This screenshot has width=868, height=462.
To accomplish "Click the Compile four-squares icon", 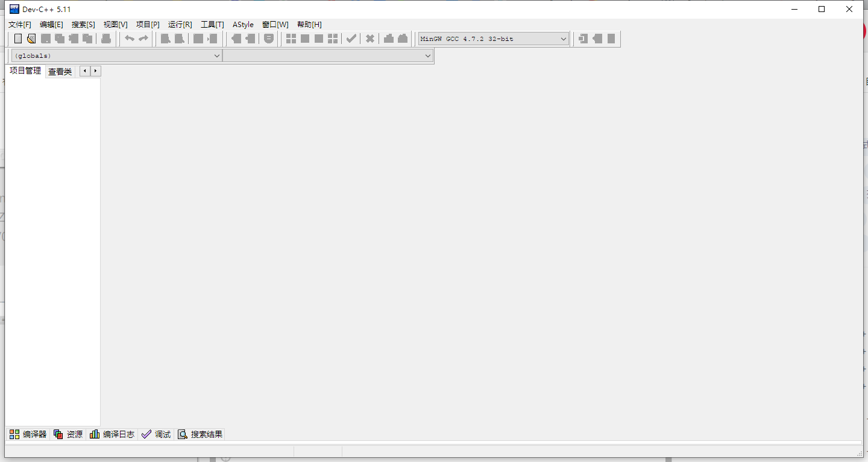I will coord(291,39).
